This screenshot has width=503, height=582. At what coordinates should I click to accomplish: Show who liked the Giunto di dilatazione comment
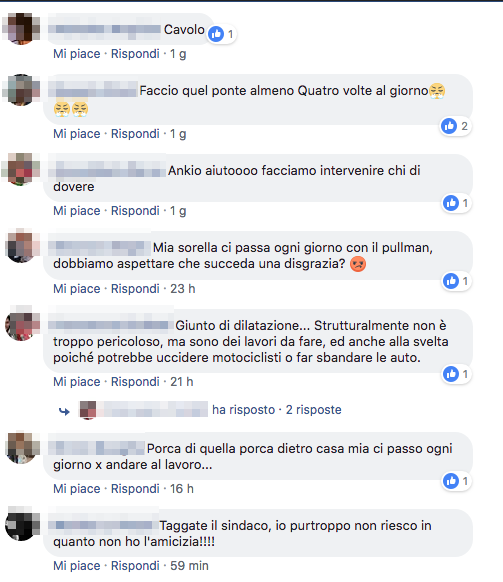(x=457, y=374)
